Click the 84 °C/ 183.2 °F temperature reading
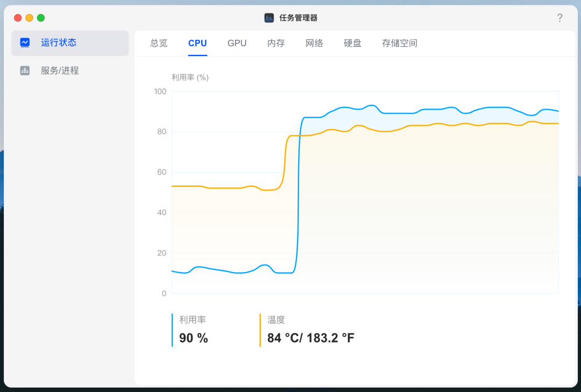The image size is (581, 392). pos(311,338)
